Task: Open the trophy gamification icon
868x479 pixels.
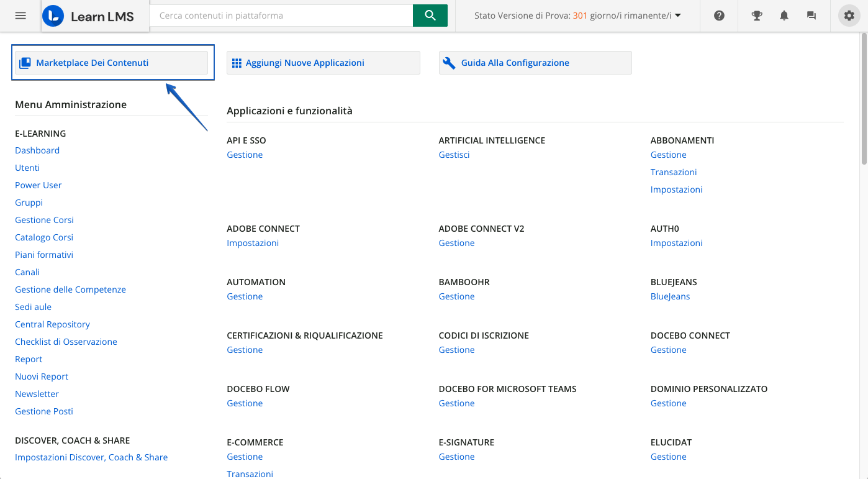Action: (x=757, y=16)
